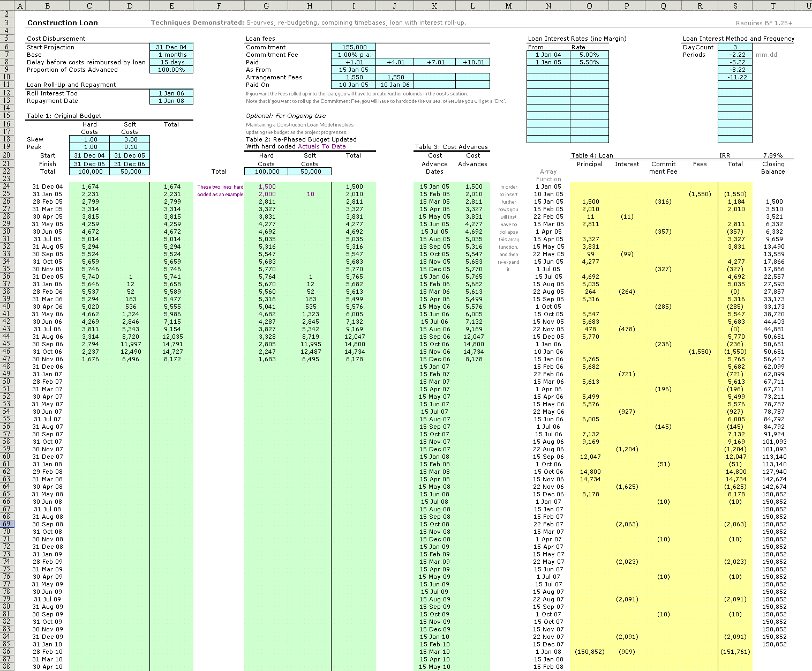Viewport: 812px width, 671px height.
Task: Select the 'Construction Loan' title cell
Action: coord(63,23)
